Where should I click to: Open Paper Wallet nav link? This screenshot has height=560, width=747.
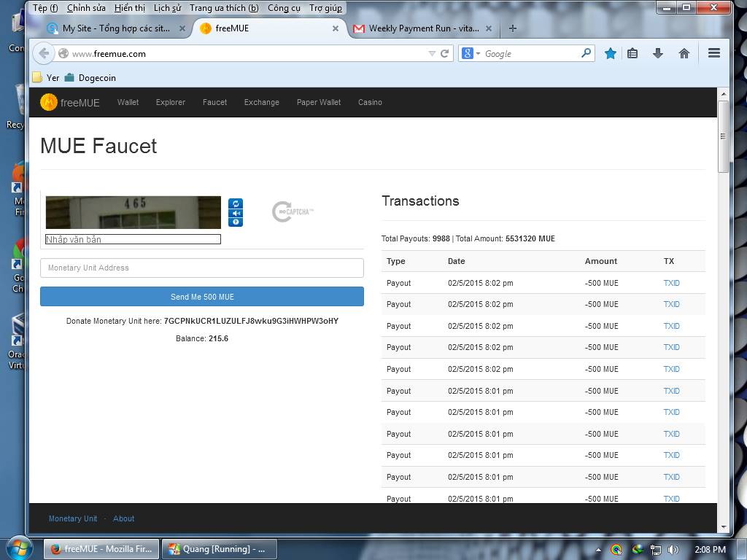point(319,102)
